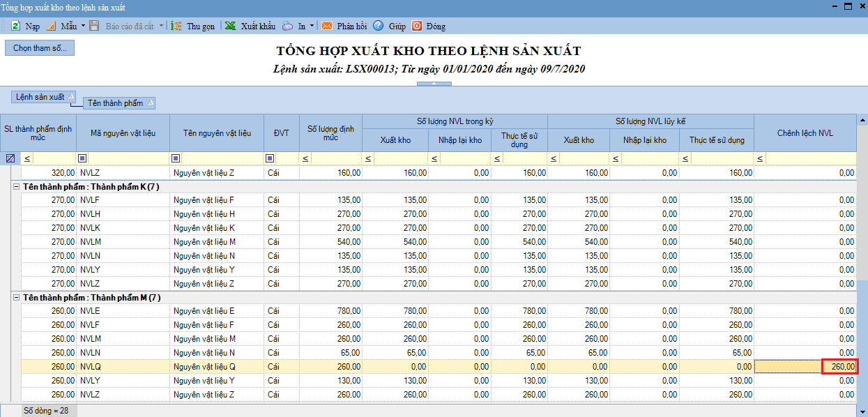Viewport: 868px width, 417px height.
Task: Collapse the Thành phẩm K group
Action: point(15,186)
